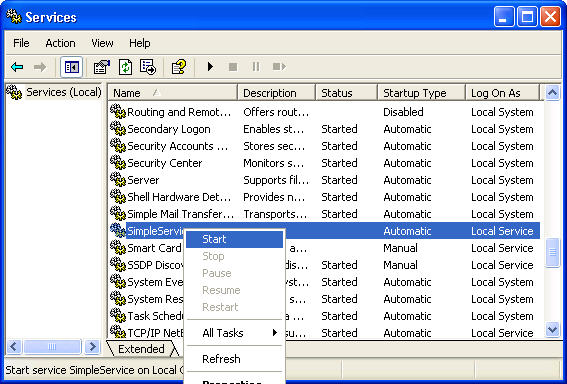This screenshot has height=384, width=567.
Task: Click the Help question mark toolbar icon
Action: tap(179, 67)
